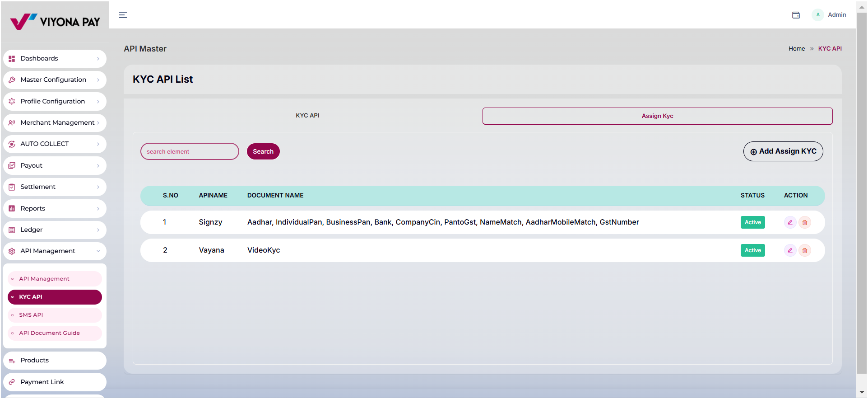Click the Profile Configuration icon
Viewport: 868px width, 399px height.
coord(12,102)
